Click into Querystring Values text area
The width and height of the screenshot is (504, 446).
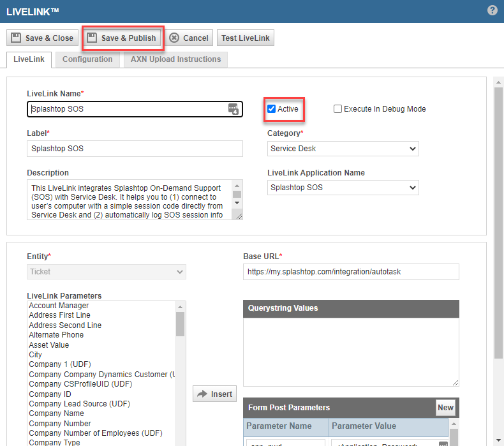[351, 352]
